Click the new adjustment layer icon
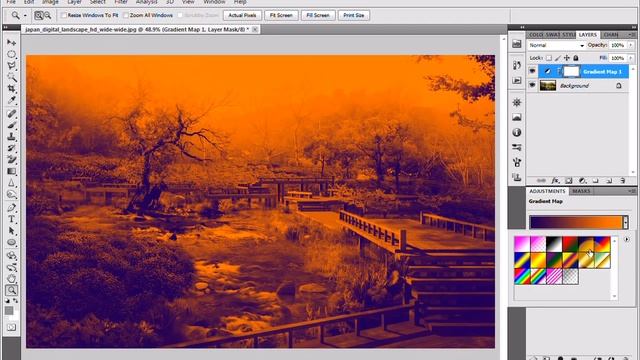This screenshot has height=360, width=640. tap(582, 180)
